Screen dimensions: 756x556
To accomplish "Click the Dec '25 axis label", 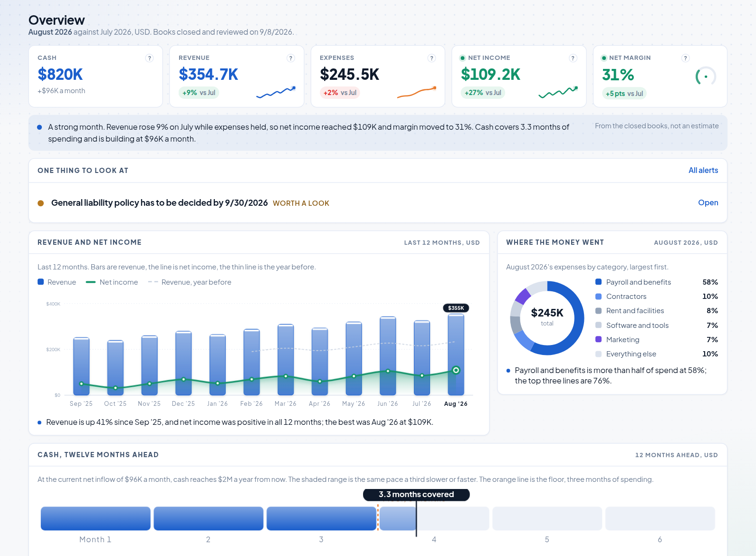I will [x=183, y=404].
